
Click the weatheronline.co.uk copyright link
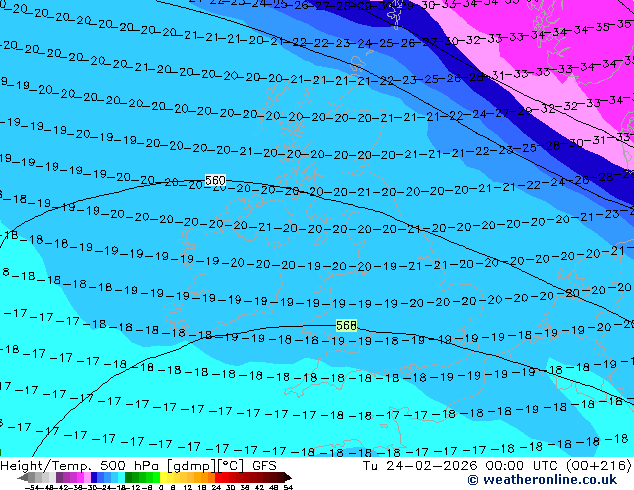tap(542, 480)
